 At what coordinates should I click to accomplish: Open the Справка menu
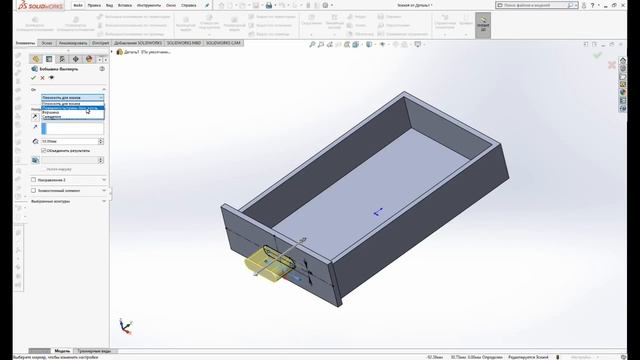[188, 5]
